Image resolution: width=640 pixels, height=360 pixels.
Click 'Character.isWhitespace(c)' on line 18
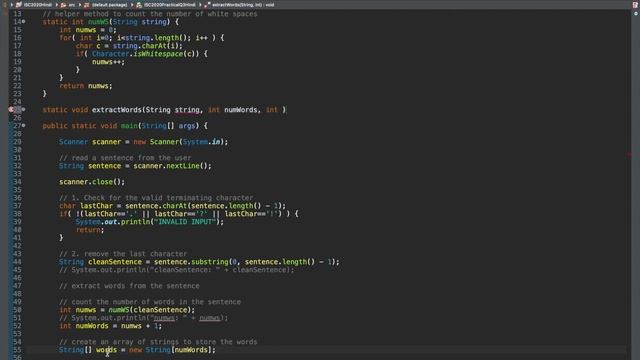point(145,53)
